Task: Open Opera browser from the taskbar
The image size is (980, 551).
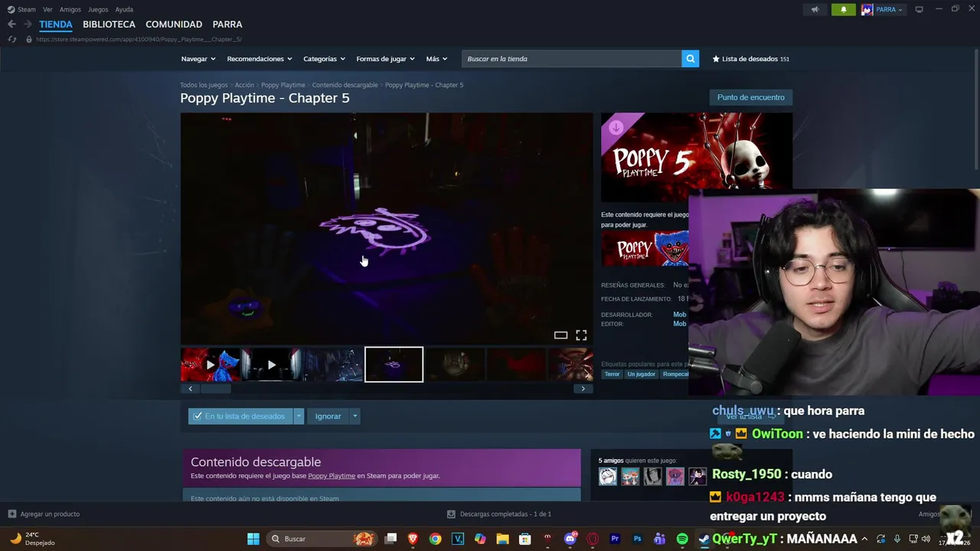Action: coord(592,539)
